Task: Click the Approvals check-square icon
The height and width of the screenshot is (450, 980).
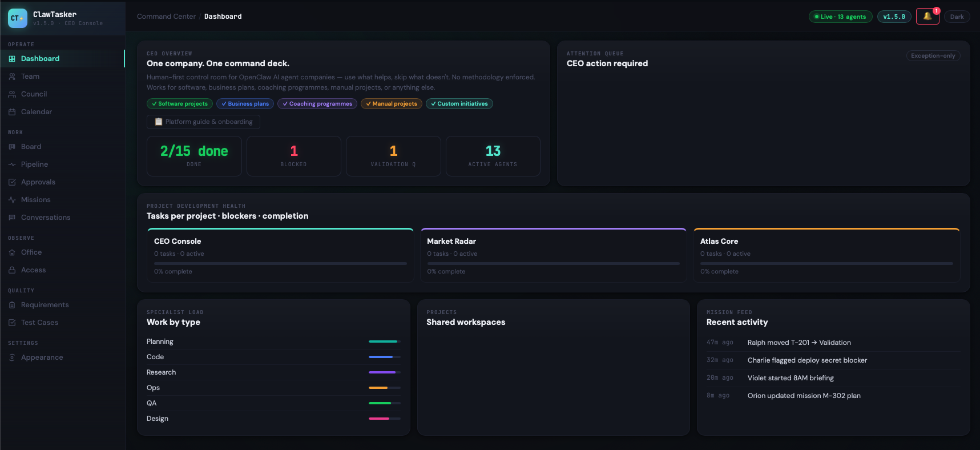Action: tap(12, 182)
